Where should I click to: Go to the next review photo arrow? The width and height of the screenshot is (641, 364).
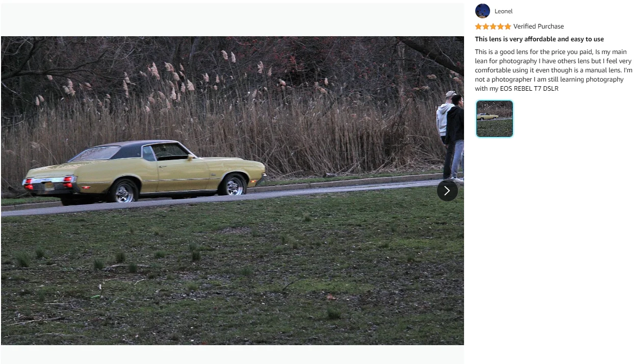coord(447,191)
